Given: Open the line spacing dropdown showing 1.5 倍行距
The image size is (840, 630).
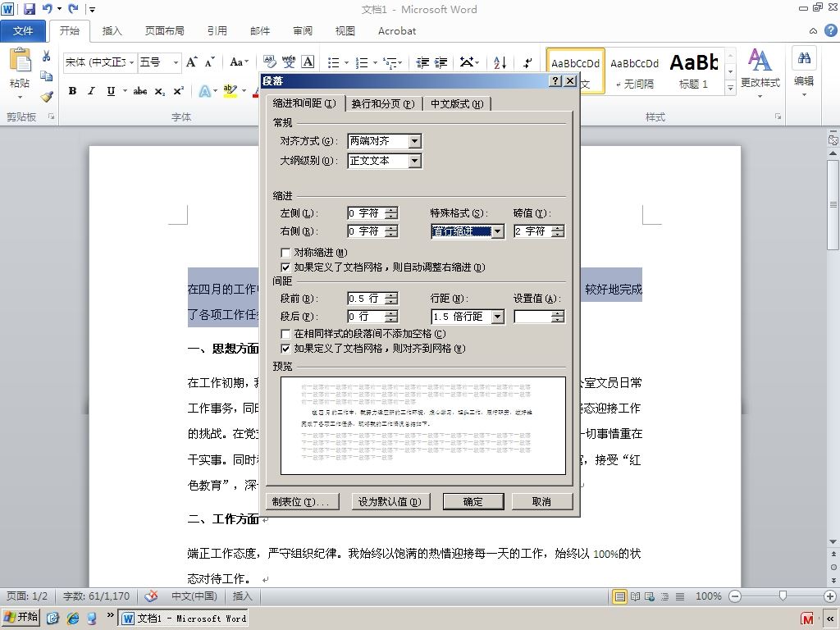Looking at the screenshot, I should (x=468, y=317).
